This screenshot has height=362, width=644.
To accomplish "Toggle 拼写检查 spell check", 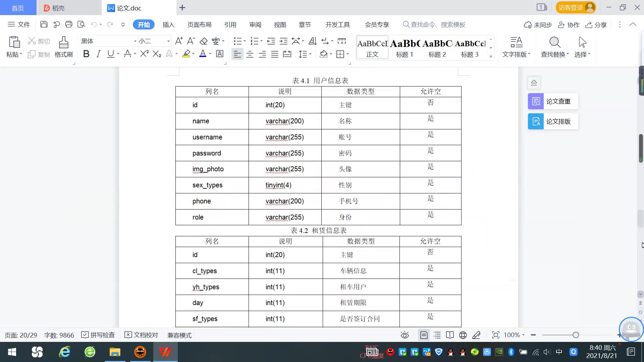I will 98,335.
